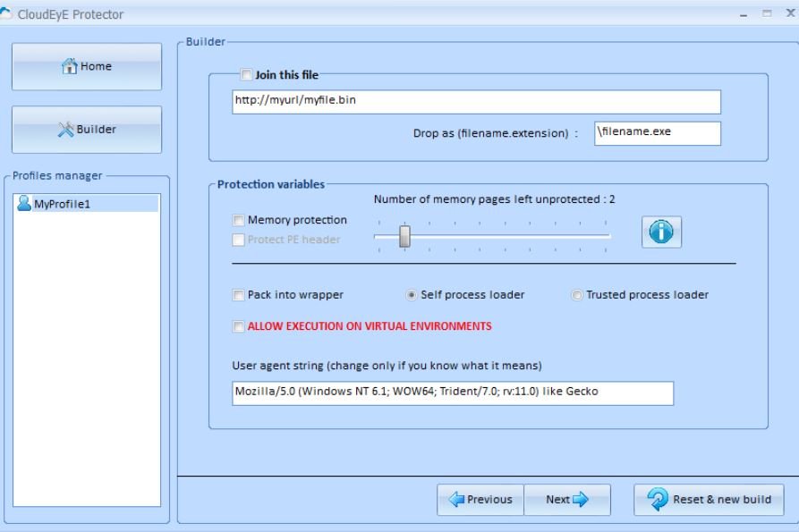Viewport: 799px width, 532px height.
Task: Click Reset & new build
Action: [x=709, y=500]
